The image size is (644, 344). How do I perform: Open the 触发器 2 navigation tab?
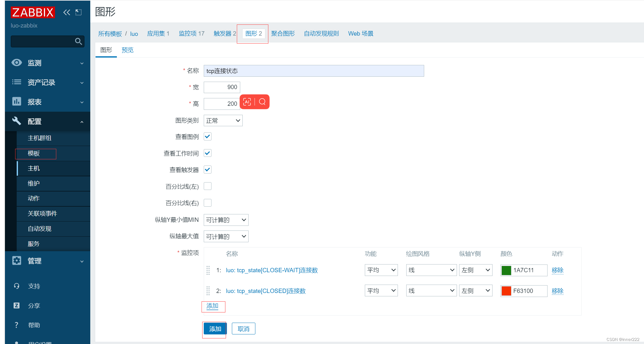pyautogui.click(x=225, y=33)
